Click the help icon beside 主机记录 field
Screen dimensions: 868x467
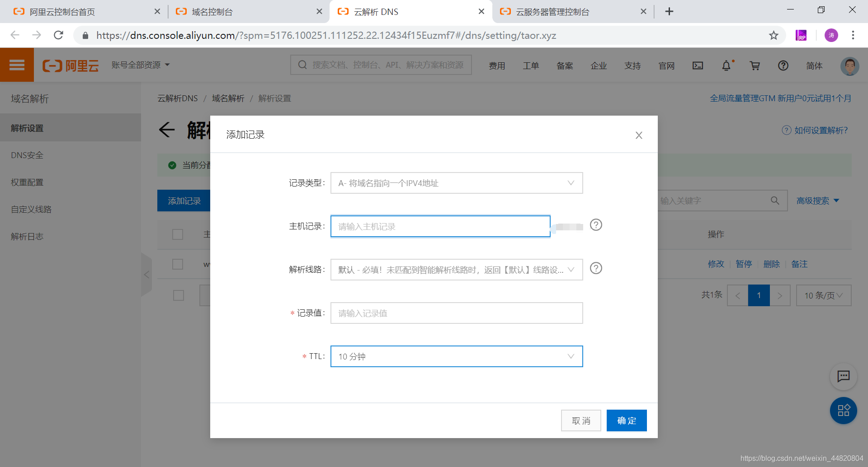coord(596,224)
